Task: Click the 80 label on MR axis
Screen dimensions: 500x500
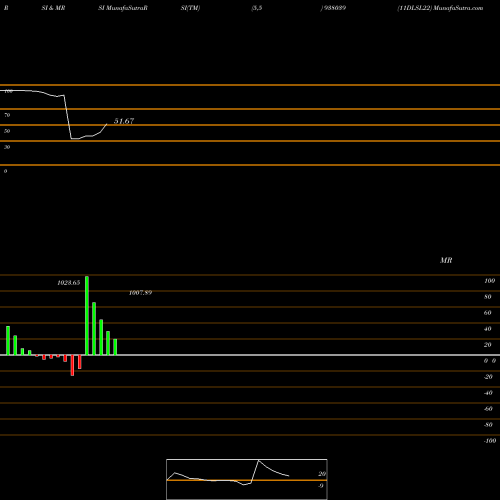Action: click(487, 297)
